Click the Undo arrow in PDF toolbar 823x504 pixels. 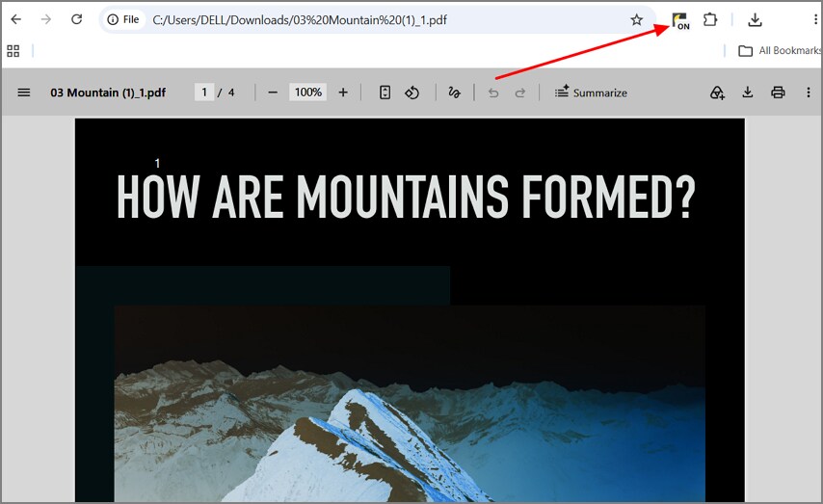tap(492, 93)
